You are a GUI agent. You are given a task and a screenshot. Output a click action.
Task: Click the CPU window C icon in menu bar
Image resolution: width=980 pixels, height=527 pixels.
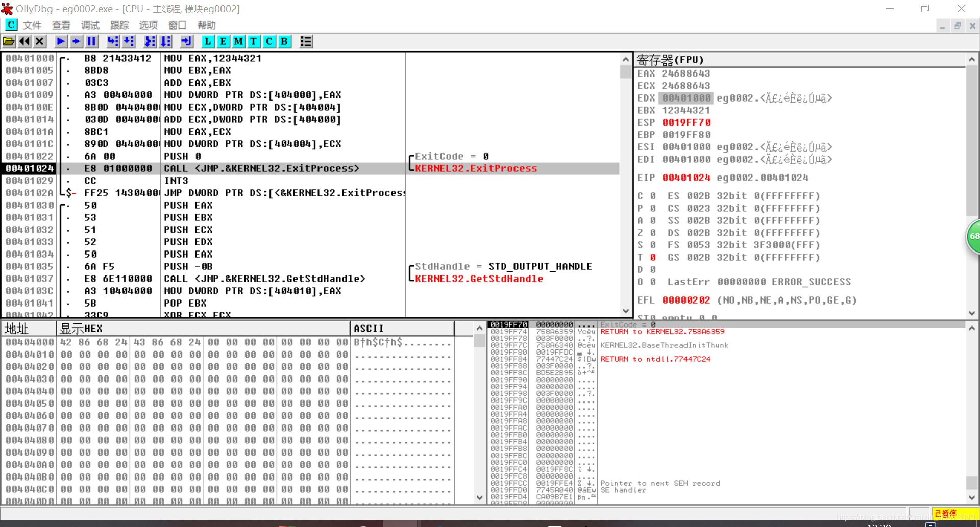tap(11, 25)
